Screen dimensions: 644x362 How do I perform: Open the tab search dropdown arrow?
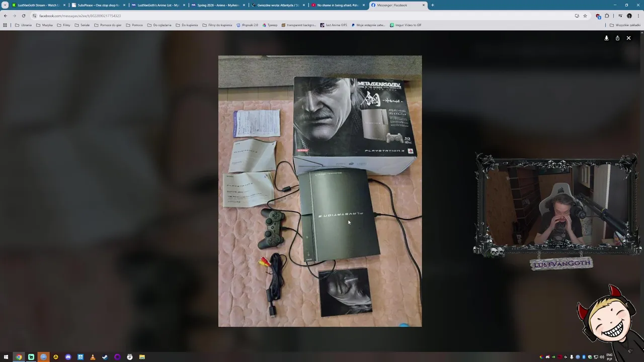[x=5, y=5]
